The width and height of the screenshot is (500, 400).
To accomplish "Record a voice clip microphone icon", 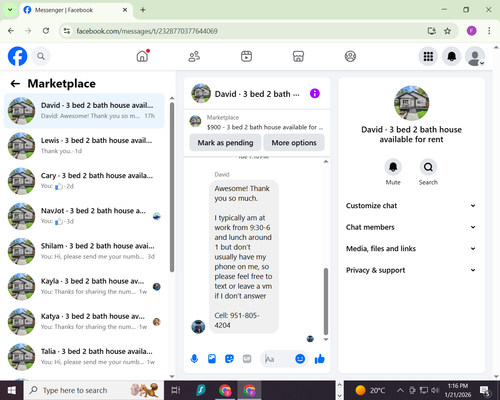I will 194,359.
